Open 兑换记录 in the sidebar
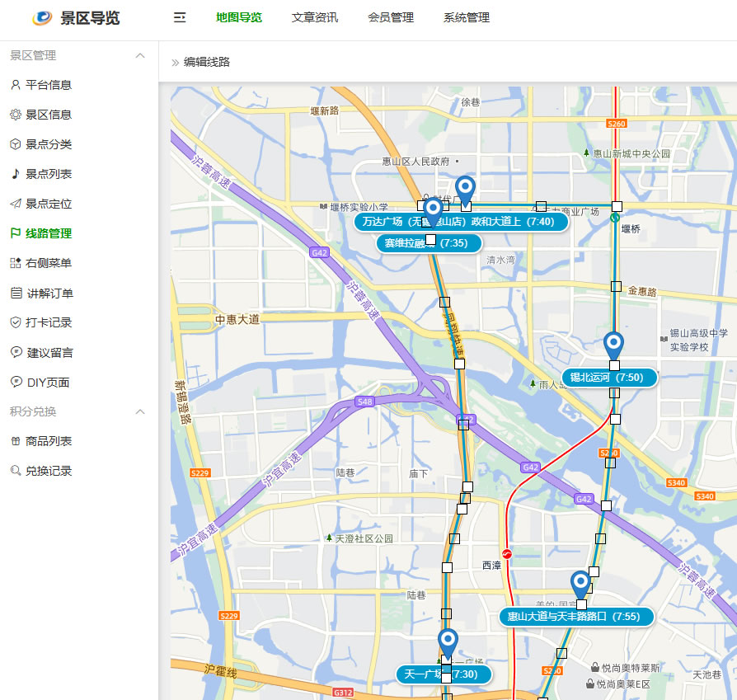 [x=48, y=471]
